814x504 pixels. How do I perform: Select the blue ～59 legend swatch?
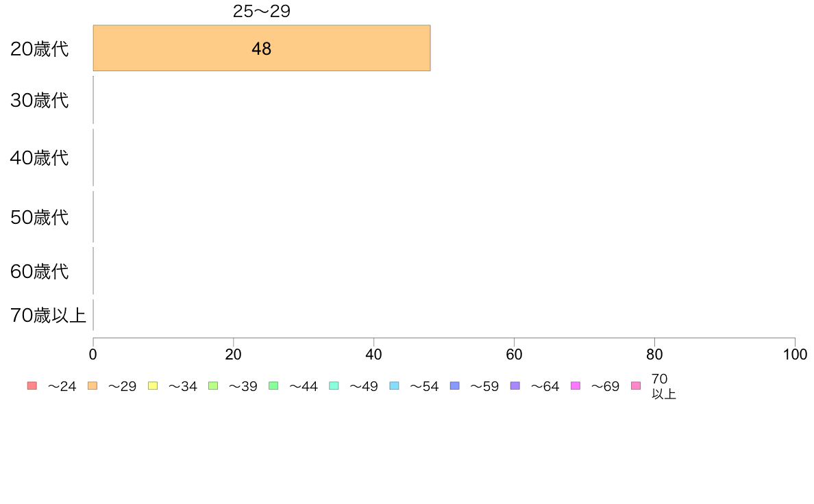(455, 386)
